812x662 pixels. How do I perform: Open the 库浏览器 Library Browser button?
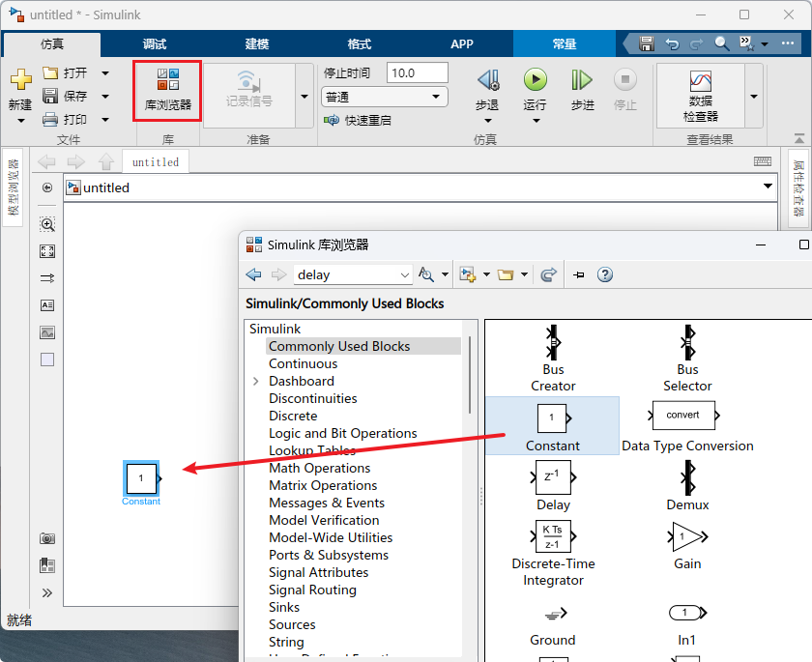[x=167, y=90]
